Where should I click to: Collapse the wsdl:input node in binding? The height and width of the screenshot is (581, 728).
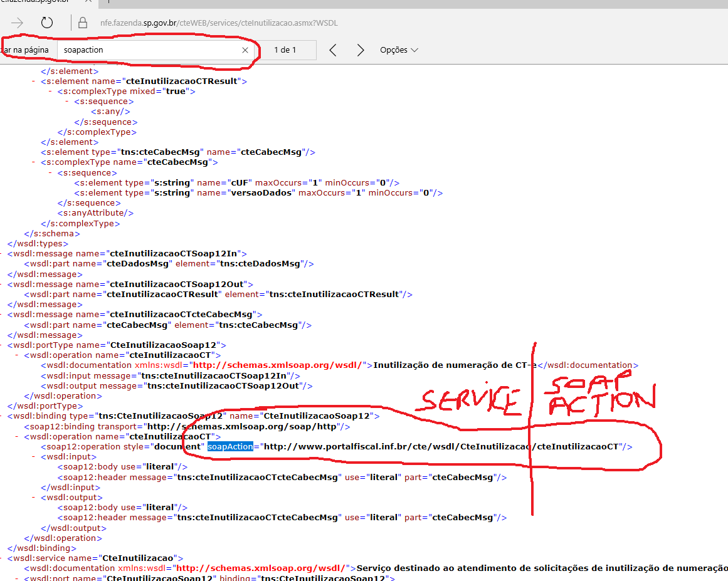pos(33,457)
